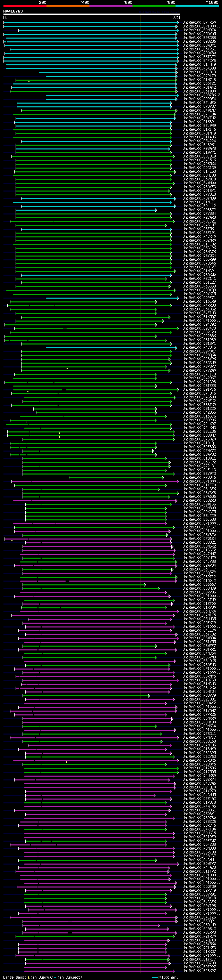The image size is (222, 980).
Task: Open hit UniRef100_A7Q3T6
Action: (199, 477)
